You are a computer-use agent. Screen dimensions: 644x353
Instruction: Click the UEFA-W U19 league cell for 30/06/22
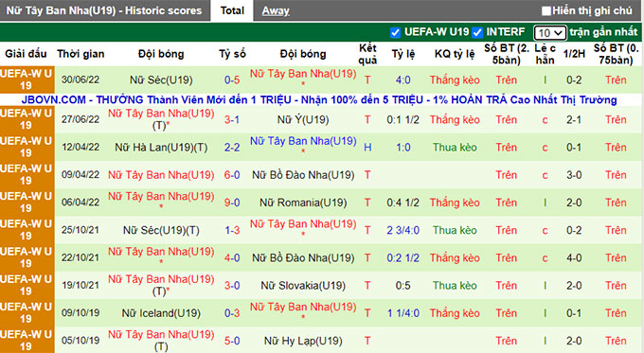point(27,79)
